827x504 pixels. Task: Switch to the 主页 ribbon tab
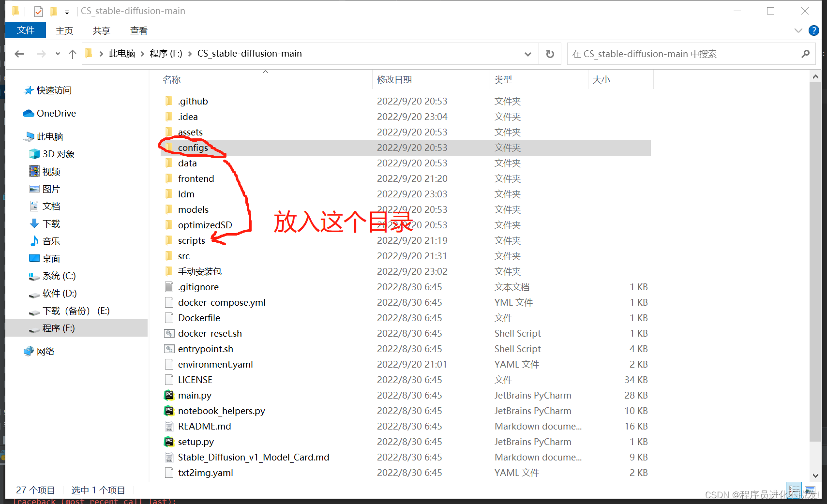(x=64, y=30)
